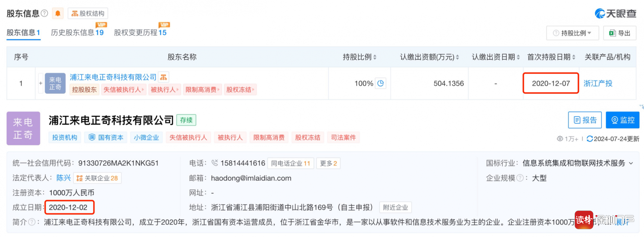Click the help icon beside 企业规模
The height and width of the screenshot is (237, 644).
(x=520, y=178)
